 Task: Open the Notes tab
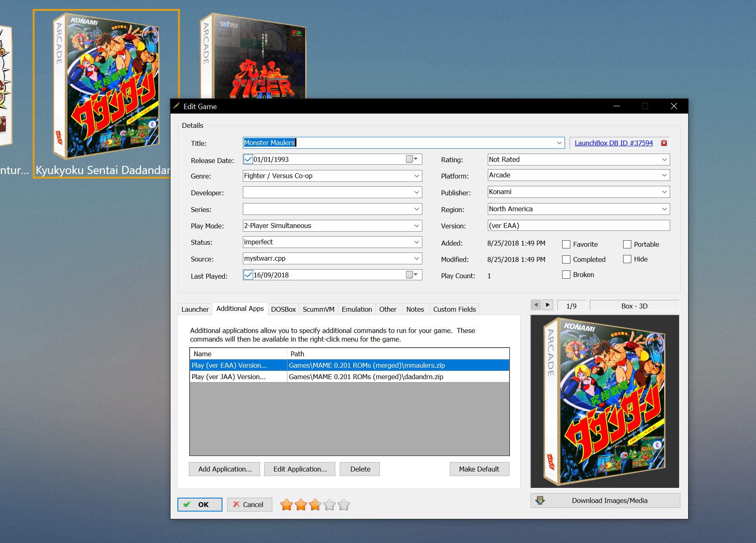(x=415, y=309)
